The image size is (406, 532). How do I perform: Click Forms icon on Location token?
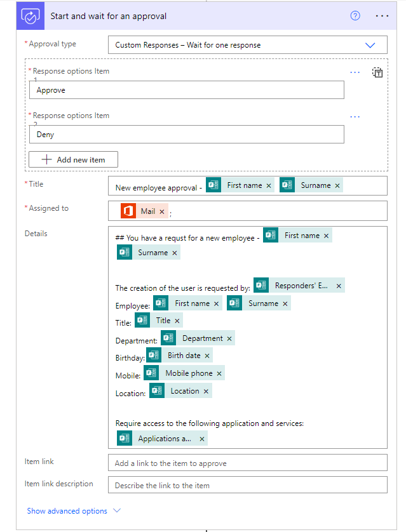pos(157,390)
